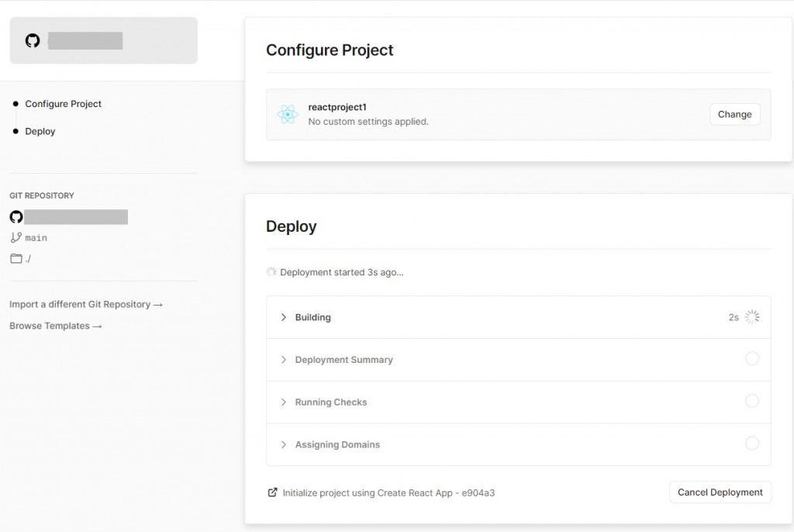Click the spinner beside Deployment started
794x532 pixels.
271,272
